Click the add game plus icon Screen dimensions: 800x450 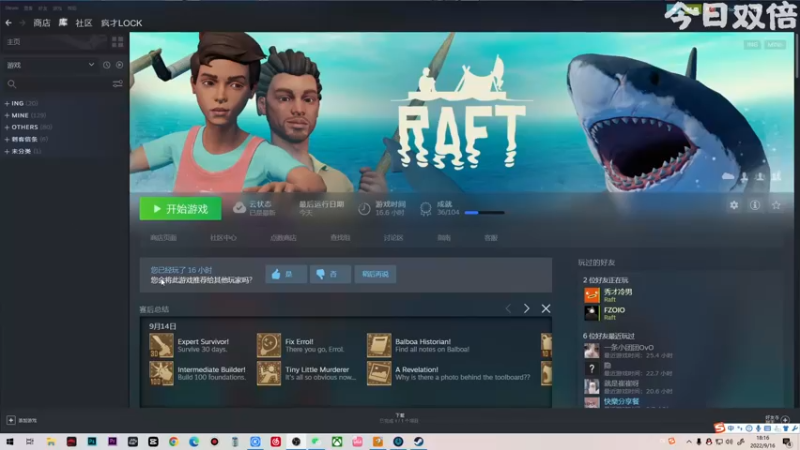coord(11,420)
